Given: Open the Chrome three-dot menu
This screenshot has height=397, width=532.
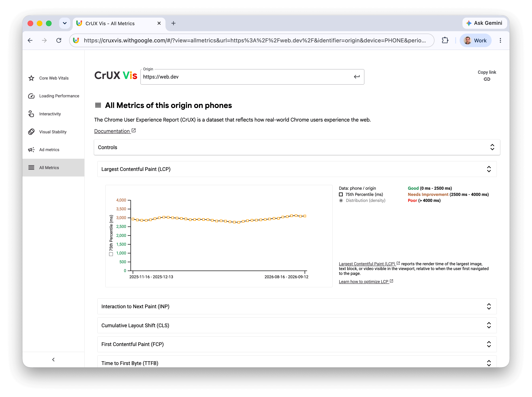Looking at the screenshot, I should [500, 40].
